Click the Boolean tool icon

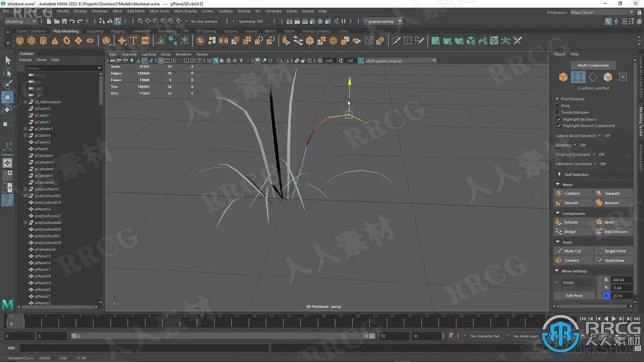(x=599, y=203)
